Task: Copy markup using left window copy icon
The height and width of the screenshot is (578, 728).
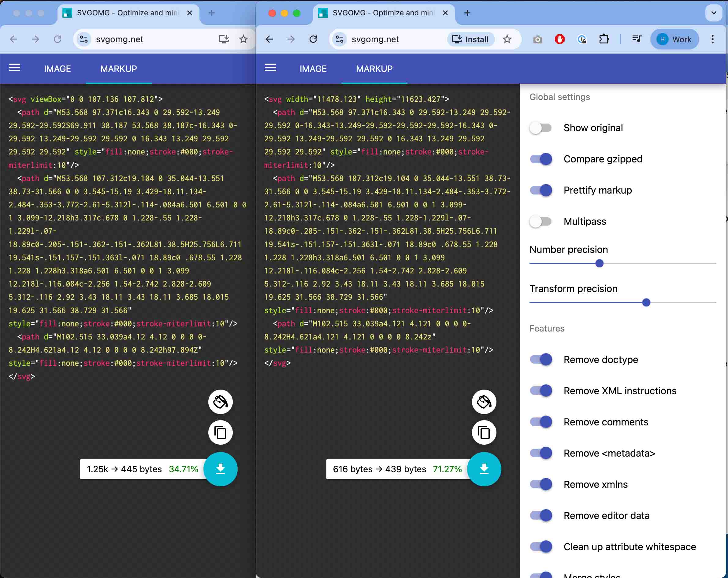Action: click(220, 432)
